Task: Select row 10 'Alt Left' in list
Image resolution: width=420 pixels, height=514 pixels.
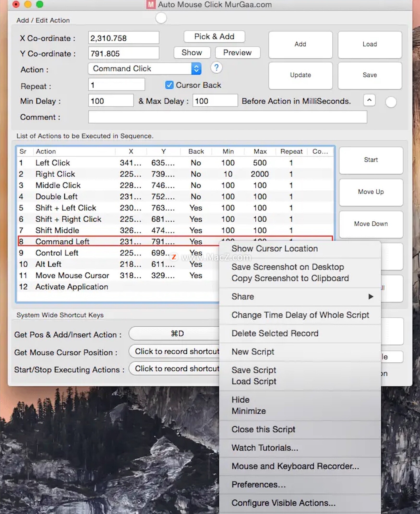Action: [x=119, y=264]
